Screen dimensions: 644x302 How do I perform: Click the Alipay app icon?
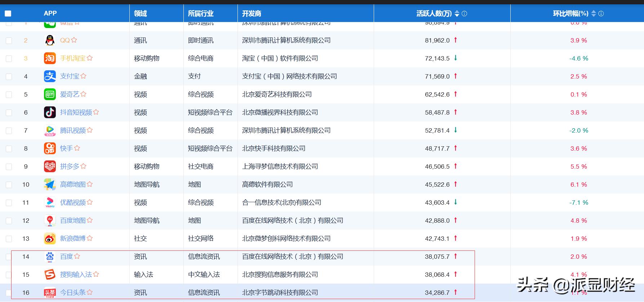click(x=50, y=76)
